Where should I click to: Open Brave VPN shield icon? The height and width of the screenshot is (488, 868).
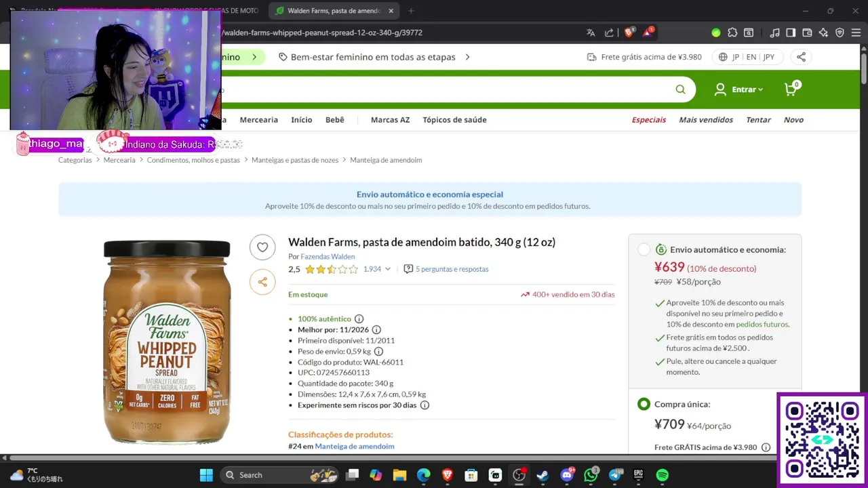click(840, 33)
